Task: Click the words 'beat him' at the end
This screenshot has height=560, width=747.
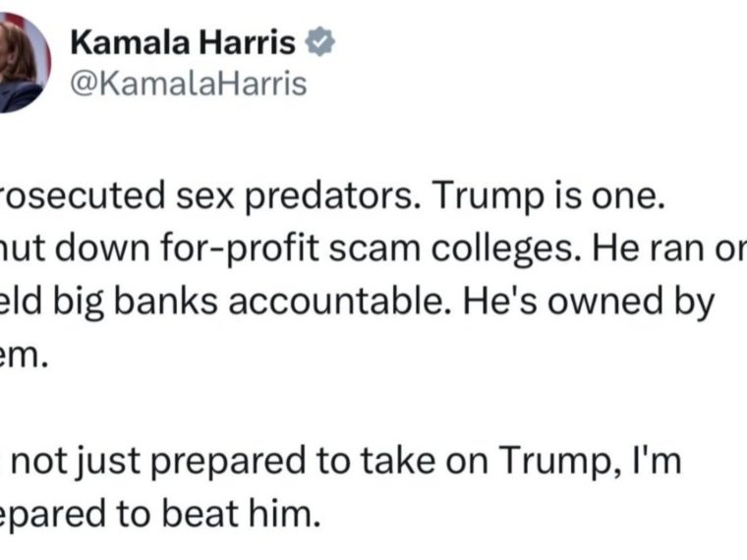Action: (x=240, y=514)
